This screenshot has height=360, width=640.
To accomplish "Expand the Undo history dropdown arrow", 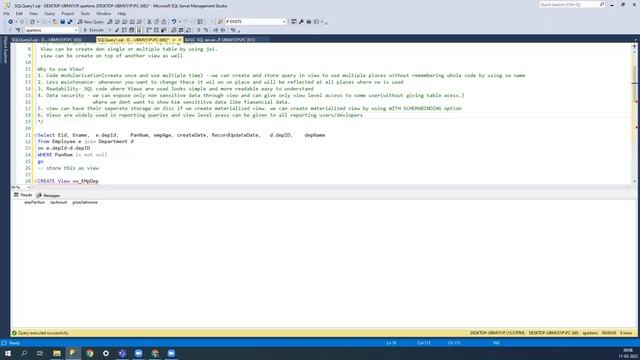I will click(x=180, y=22).
